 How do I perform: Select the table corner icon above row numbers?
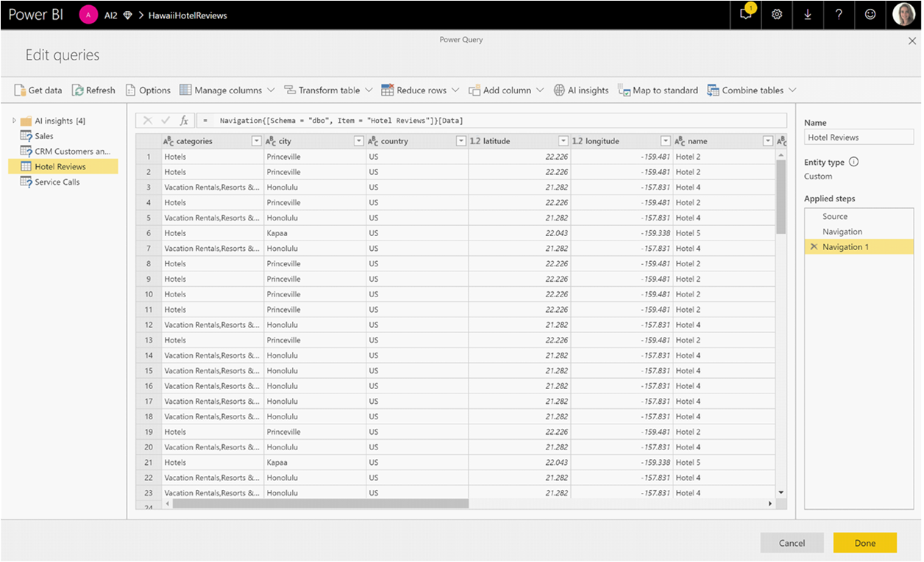point(149,141)
